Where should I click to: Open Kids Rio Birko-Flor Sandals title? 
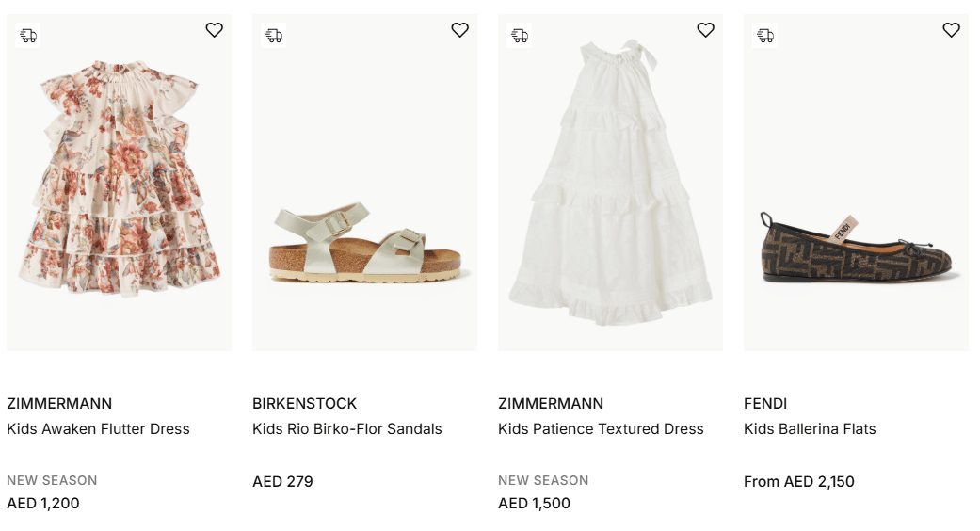(x=346, y=428)
